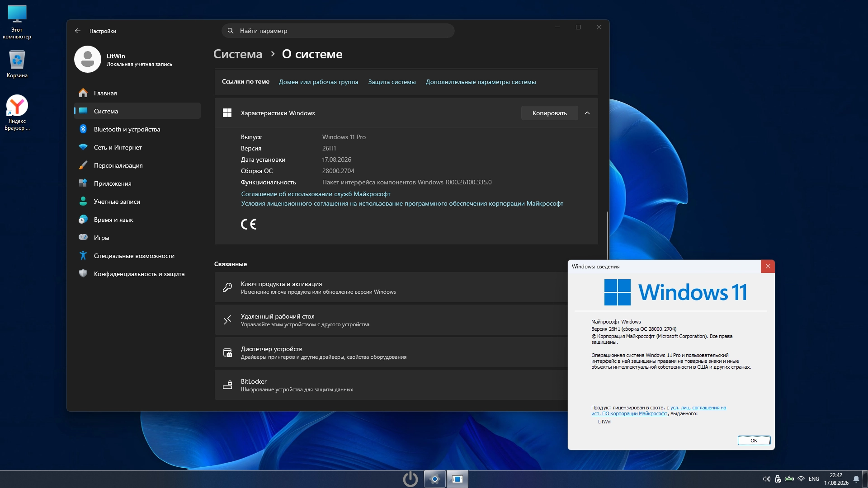Go to Учетные записи settings
The width and height of the screenshot is (868, 488).
coord(137,202)
